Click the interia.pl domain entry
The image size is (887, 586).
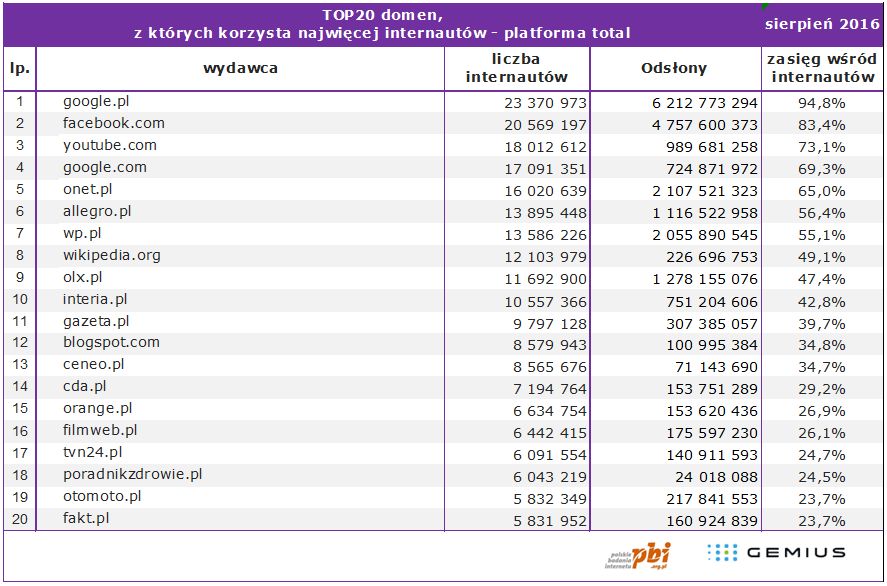tap(94, 299)
